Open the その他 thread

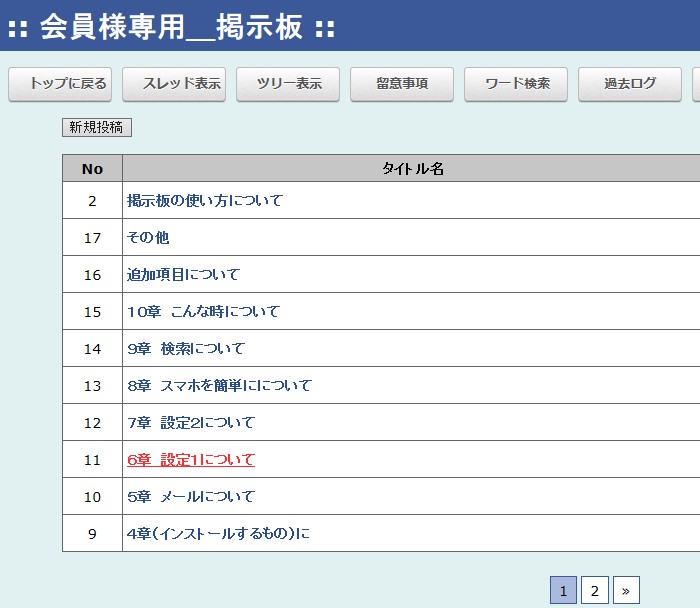148,237
